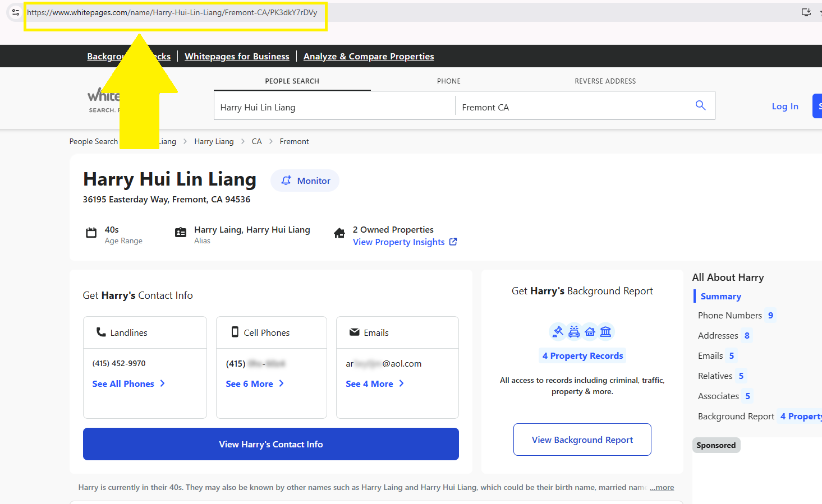The width and height of the screenshot is (822, 504).
Task: Click View Harry's Contact Info button
Action: click(271, 444)
